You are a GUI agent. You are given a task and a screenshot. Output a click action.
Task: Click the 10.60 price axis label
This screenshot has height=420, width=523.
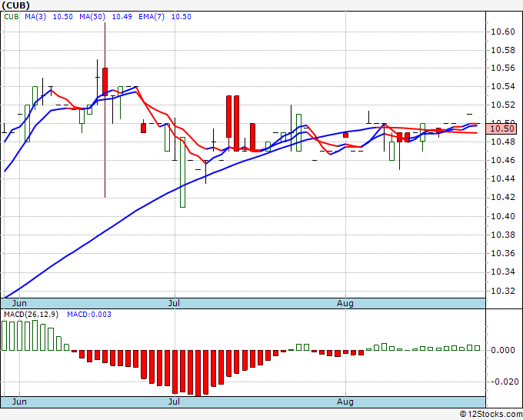[503, 32]
